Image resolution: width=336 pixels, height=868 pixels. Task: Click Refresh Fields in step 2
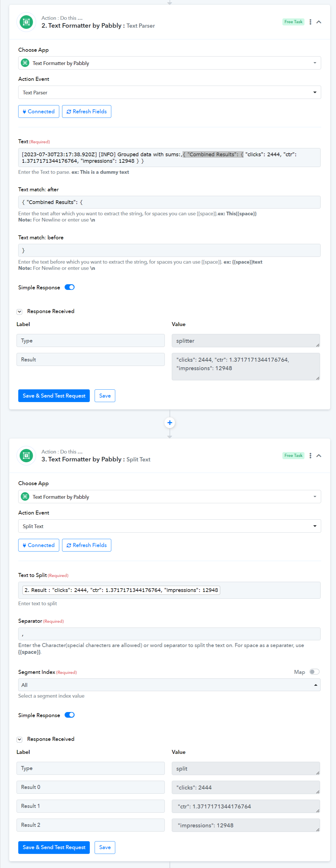tap(87, 112)
